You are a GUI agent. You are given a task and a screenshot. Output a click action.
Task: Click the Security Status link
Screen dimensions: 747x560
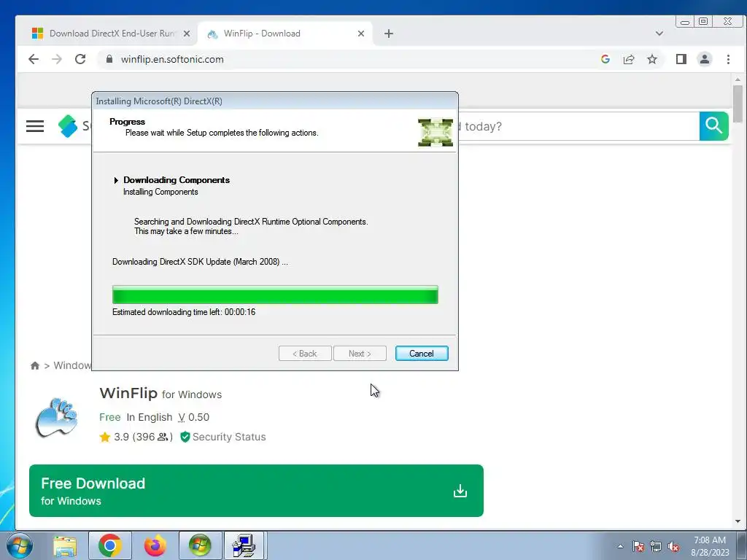click(229, 437)
